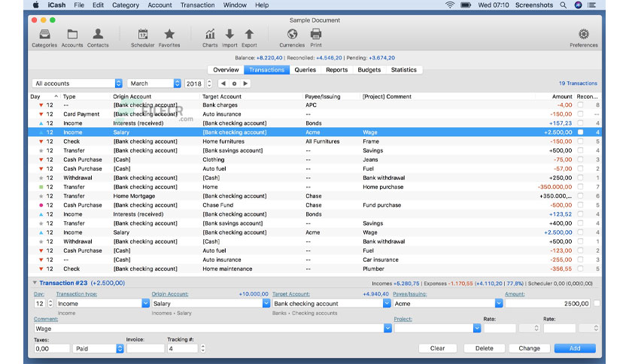The height and width of the screenshot is (364, 629).
Task: Toggle reconciled checkbox for Home purchase row
Action: point(580,187)
